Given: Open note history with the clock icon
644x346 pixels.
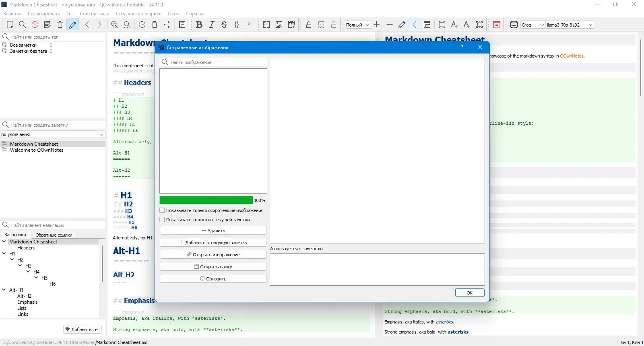Looking at the screenshot, I should [x=142, y=25].
